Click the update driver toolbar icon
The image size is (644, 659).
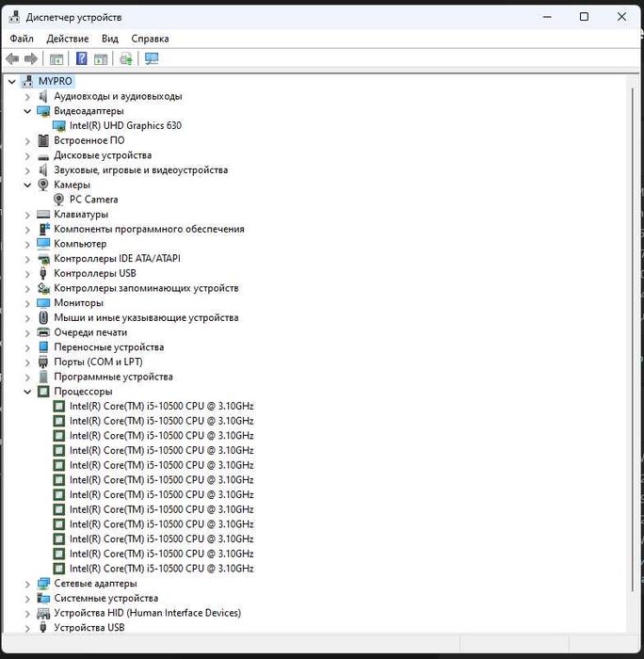coord(126,58)
